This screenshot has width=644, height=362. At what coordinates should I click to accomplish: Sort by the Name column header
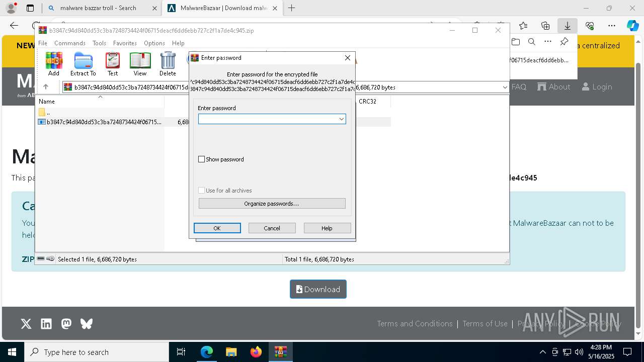(100, 102)
